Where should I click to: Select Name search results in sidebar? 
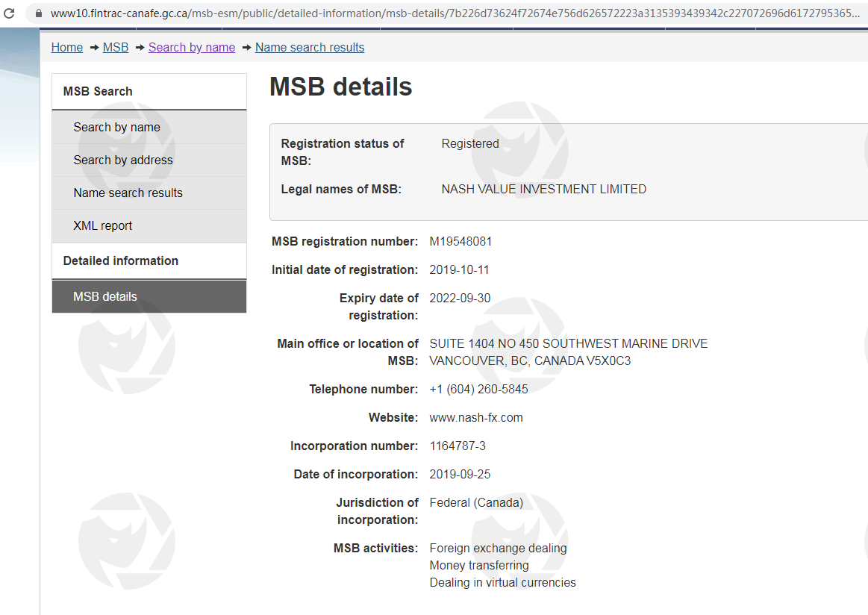click(128, 193)
